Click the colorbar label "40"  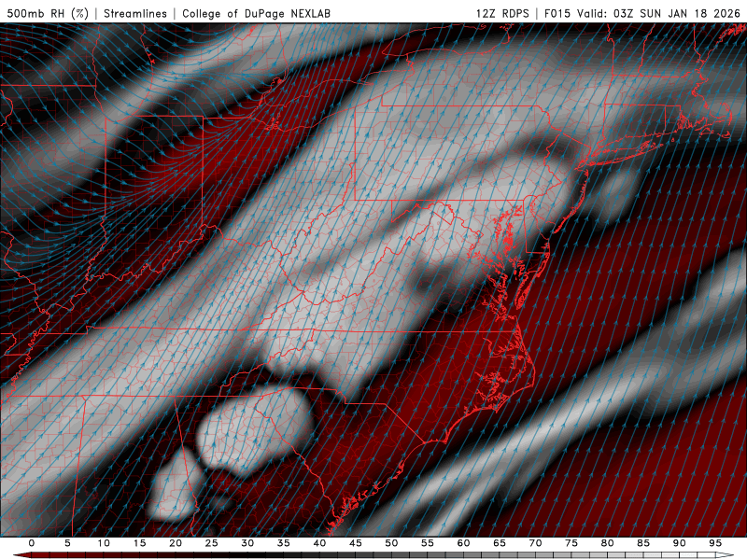click(x=319, y=543)
